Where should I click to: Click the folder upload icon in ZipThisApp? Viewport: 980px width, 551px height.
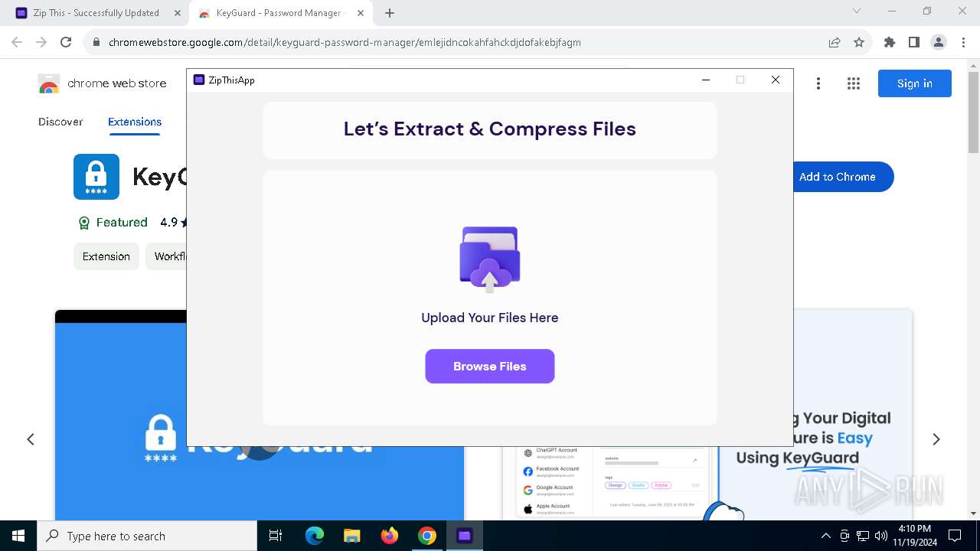point(490,259)
